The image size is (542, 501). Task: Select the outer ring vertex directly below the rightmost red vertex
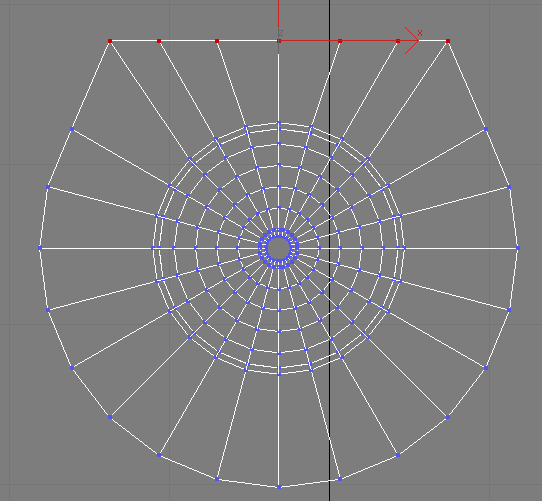coord(448,417)
